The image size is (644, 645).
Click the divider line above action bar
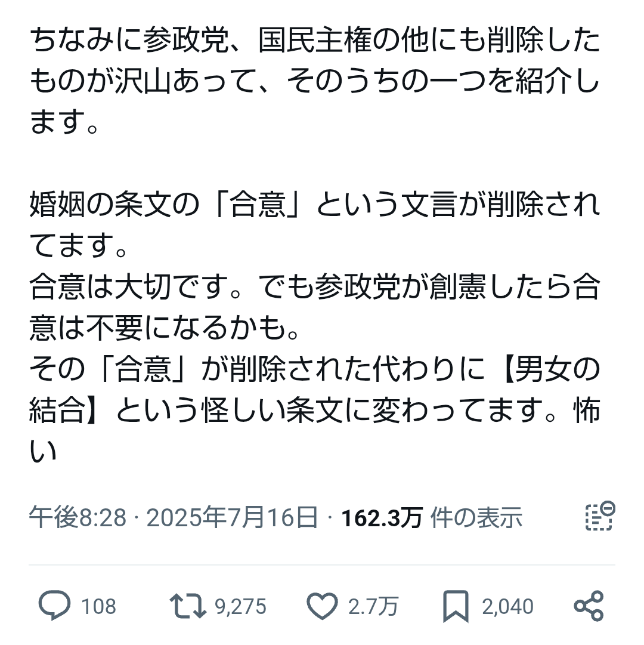point(322,565)
